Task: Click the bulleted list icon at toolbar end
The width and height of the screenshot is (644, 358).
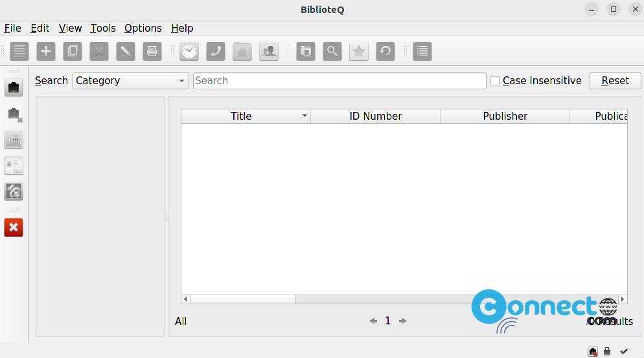Action: [422, 51]
